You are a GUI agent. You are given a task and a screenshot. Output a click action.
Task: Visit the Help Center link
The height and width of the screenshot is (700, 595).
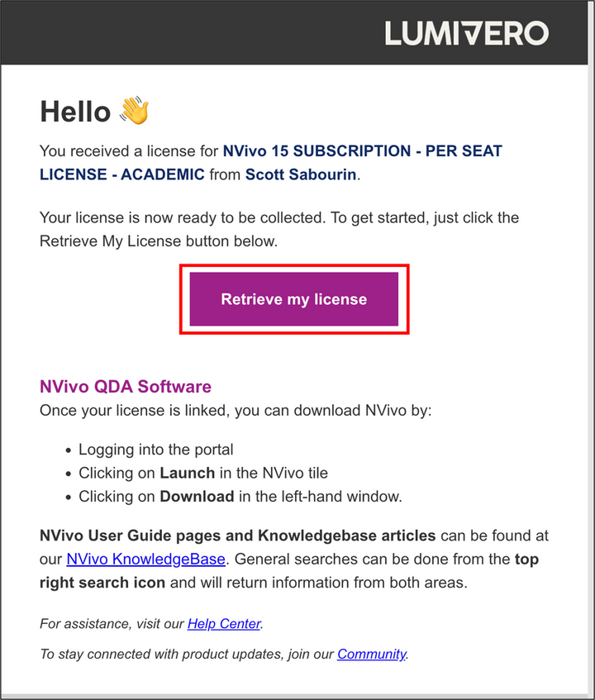point(225,624)
